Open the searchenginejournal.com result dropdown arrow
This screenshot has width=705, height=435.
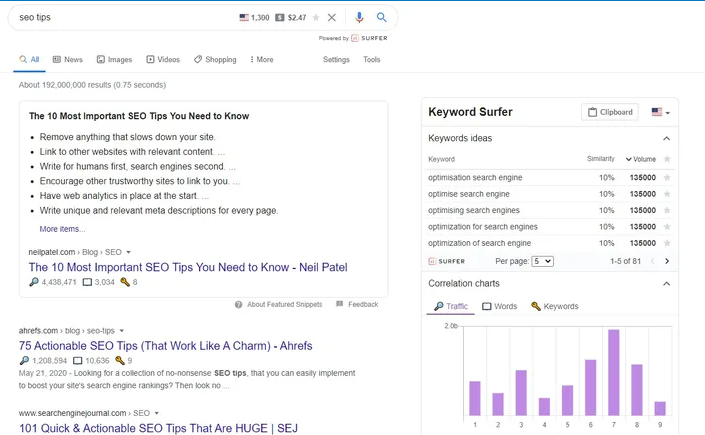click(x=156, y=413)
